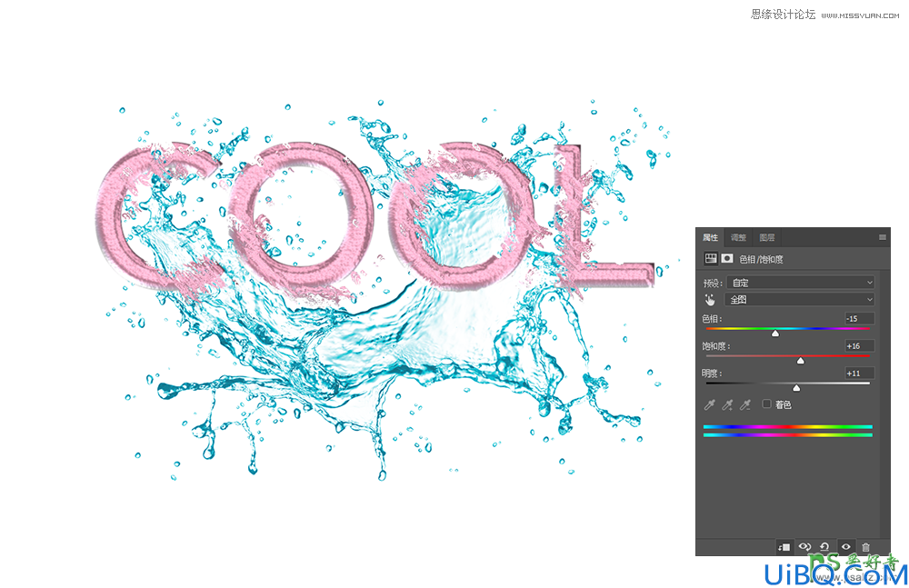
Task: Activate the on-image targeted adjustment hand tool
Action: click(710, 299)
